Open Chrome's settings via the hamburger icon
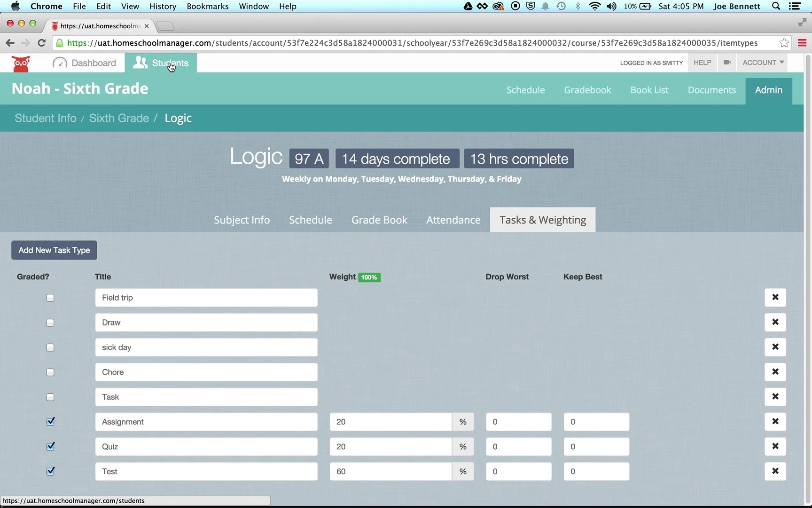The height and width of the screenshot is (508, 812). 802,43
